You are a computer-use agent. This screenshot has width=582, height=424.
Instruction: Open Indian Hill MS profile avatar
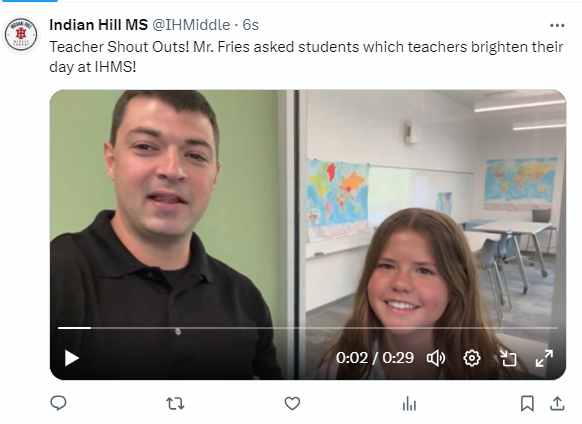click(x=21, y=35)
